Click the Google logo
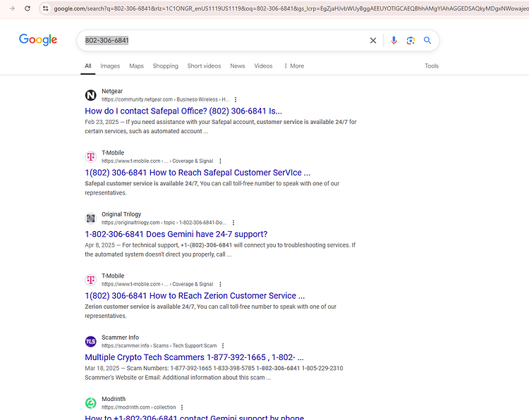The width and height of the screenshot is (529, 420). tap(38, 39)
